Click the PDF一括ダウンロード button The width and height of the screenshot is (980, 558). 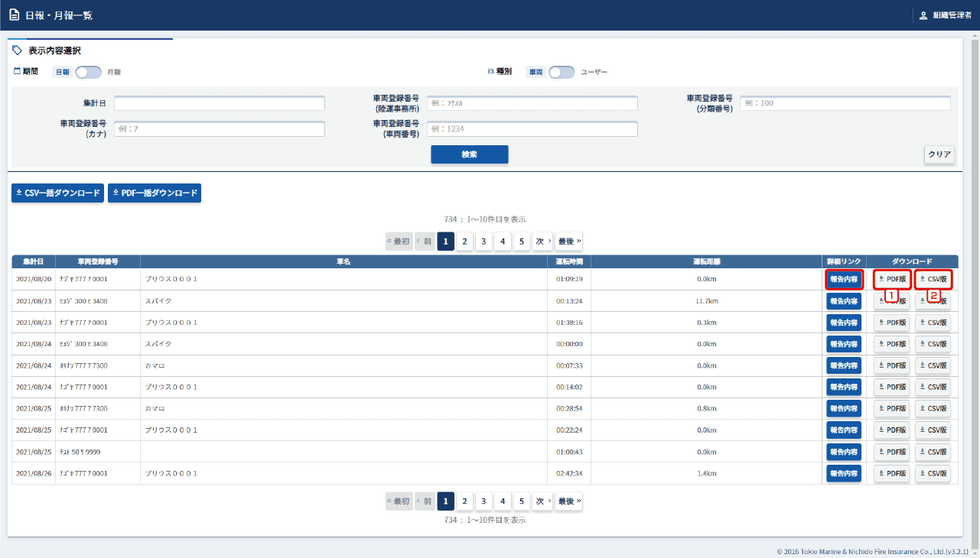click(155, 193)
